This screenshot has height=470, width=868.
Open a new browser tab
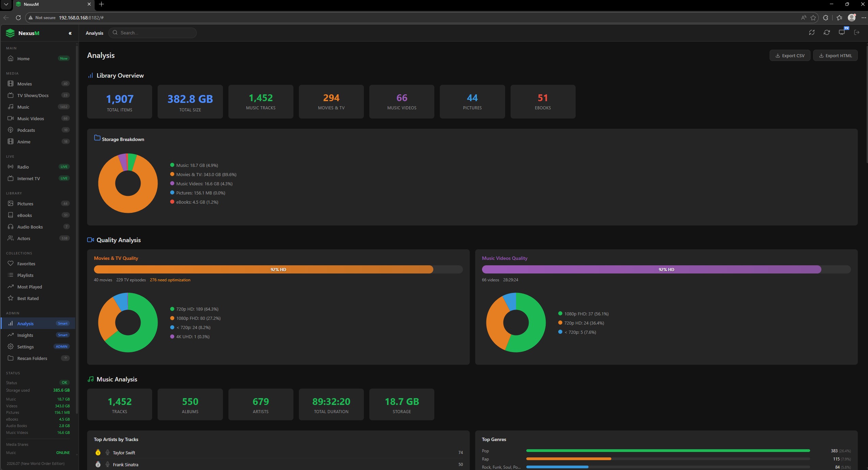tap(101, 4)
